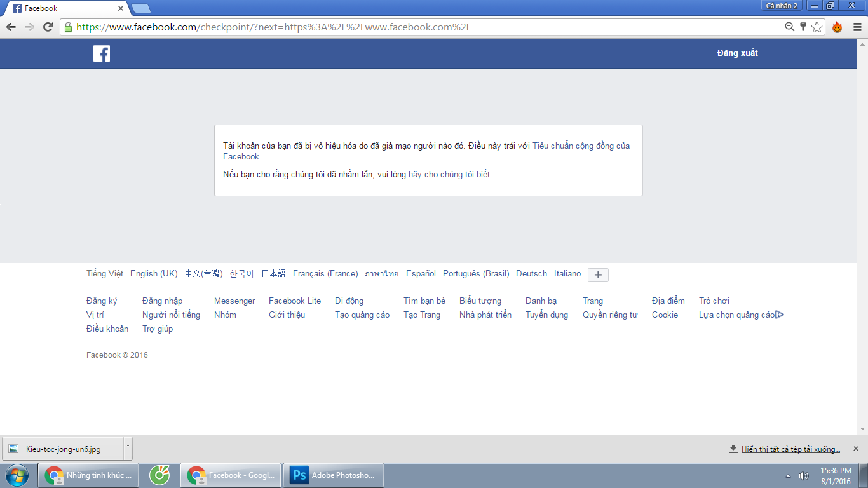Click Nhà phát triển footer link
868x488 pixels.
485,315
